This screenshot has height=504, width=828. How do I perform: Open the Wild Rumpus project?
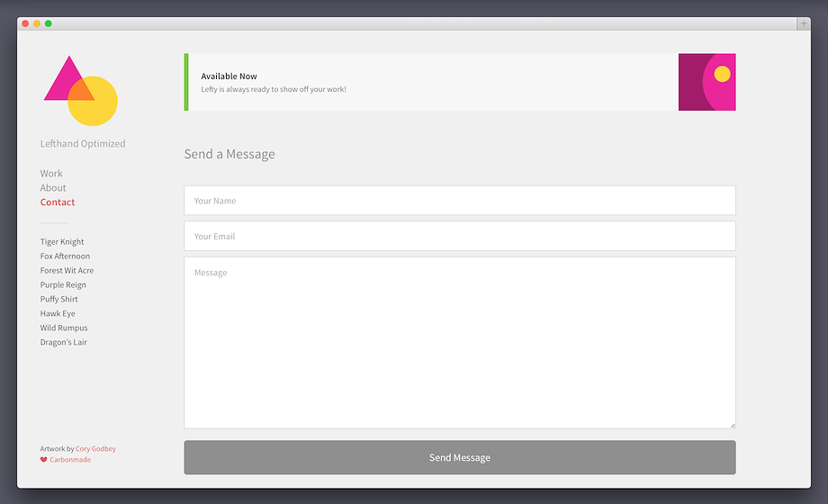coord(64,328)
